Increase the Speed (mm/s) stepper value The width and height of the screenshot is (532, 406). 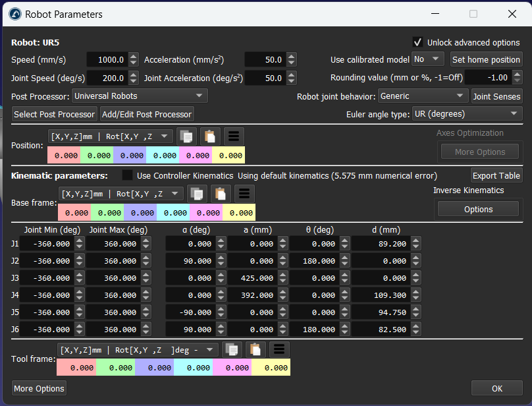134,56
